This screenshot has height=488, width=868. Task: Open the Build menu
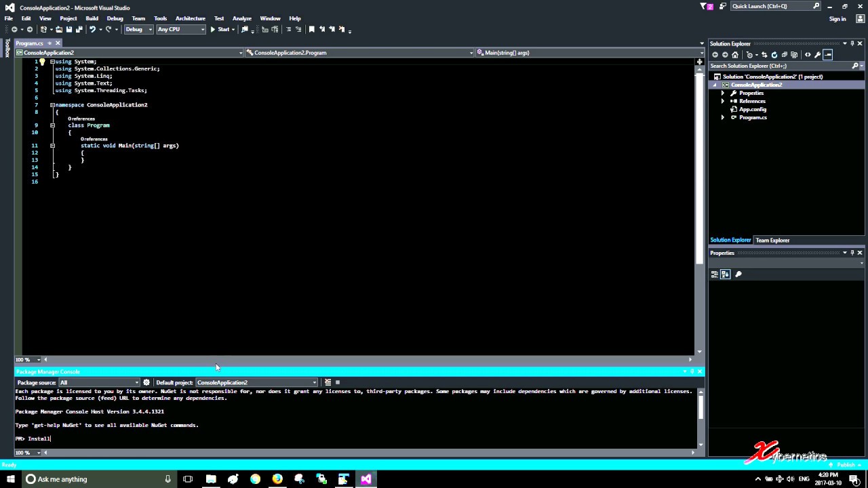coord(92,18)
